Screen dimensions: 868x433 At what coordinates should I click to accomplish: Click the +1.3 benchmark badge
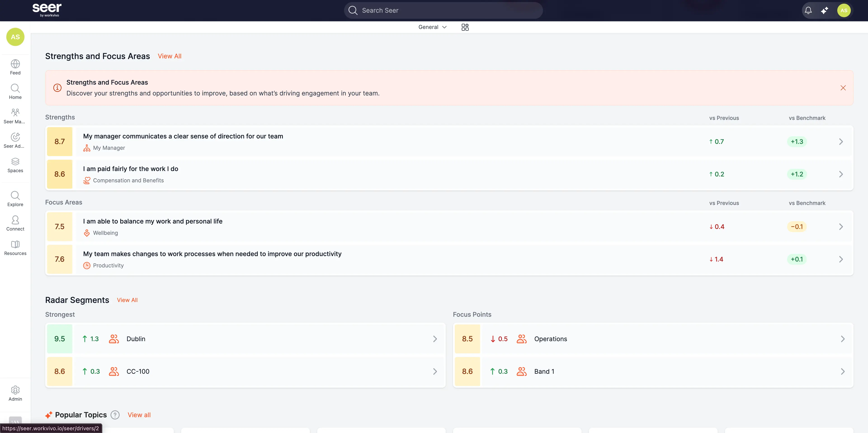tap(797, 142)
